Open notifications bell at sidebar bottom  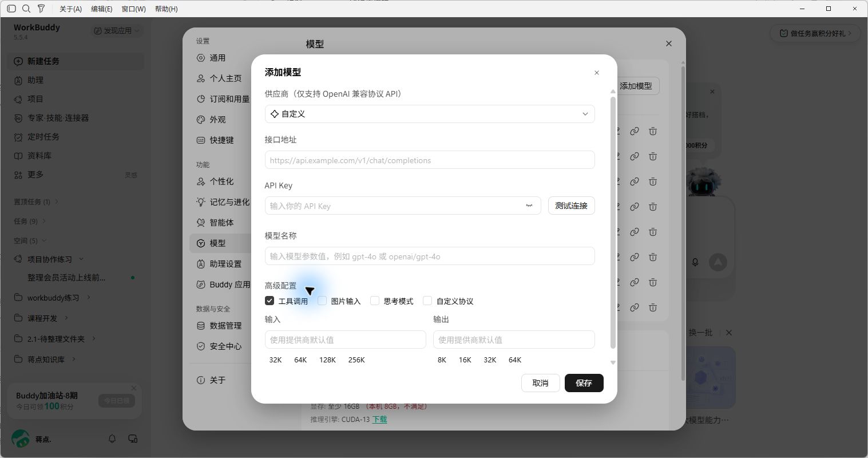[x=112, y=439]
